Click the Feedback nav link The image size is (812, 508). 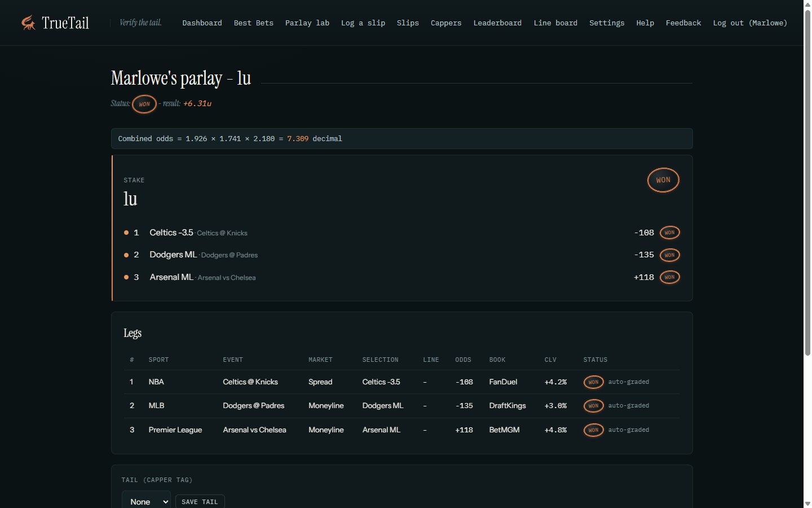point(683,23)
